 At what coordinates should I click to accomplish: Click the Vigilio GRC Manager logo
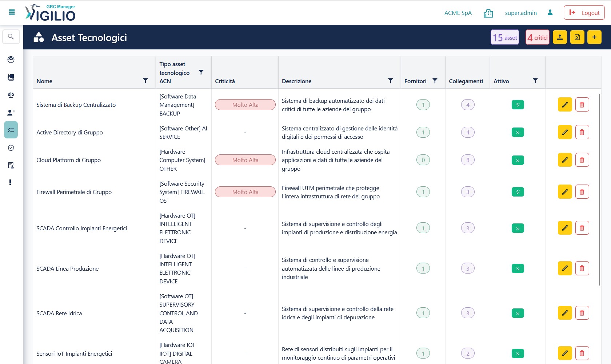(x=50, y=13)
